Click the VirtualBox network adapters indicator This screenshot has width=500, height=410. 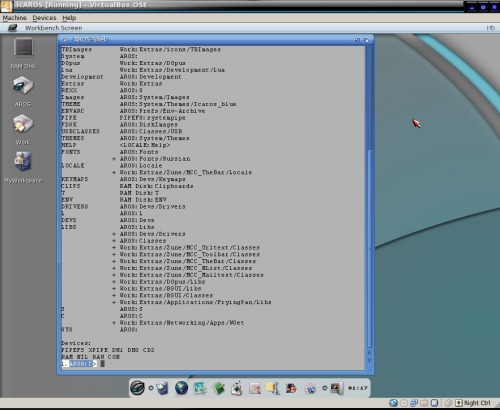pyautogui.click(x=414, y=403)
